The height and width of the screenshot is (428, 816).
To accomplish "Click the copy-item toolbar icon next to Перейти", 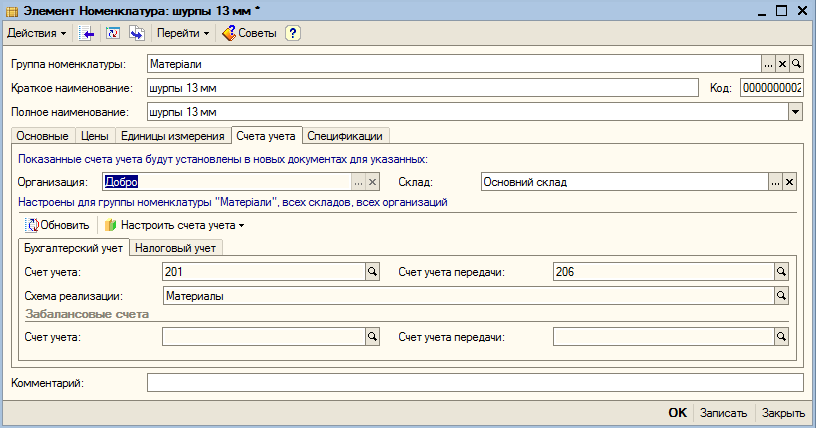I will (x=137, y=33).
